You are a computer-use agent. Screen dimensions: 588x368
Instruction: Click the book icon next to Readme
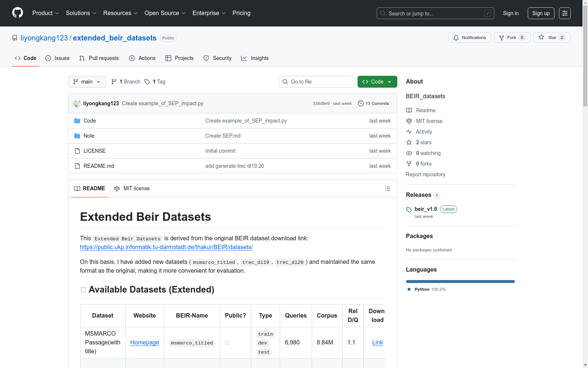(x=409, y=110)
